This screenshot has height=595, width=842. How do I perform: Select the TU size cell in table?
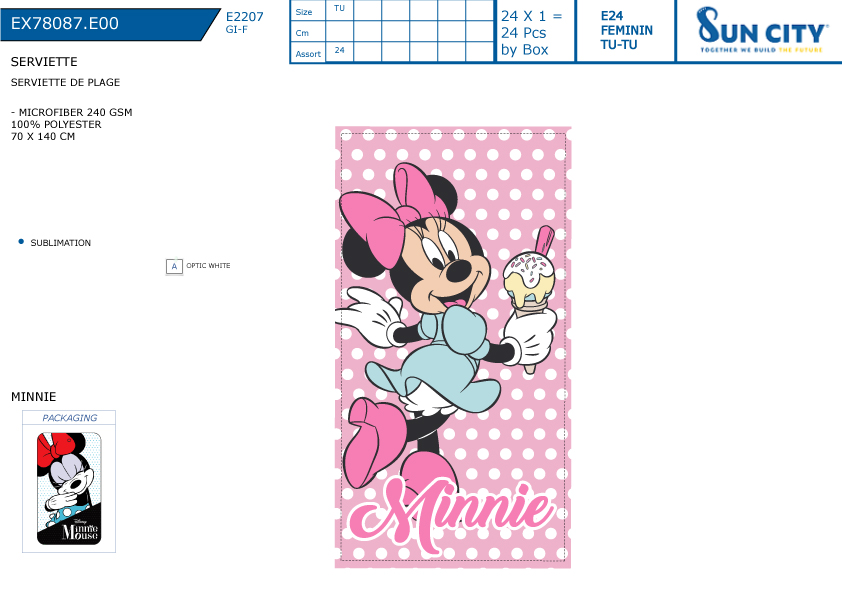(x=339, y=10)
